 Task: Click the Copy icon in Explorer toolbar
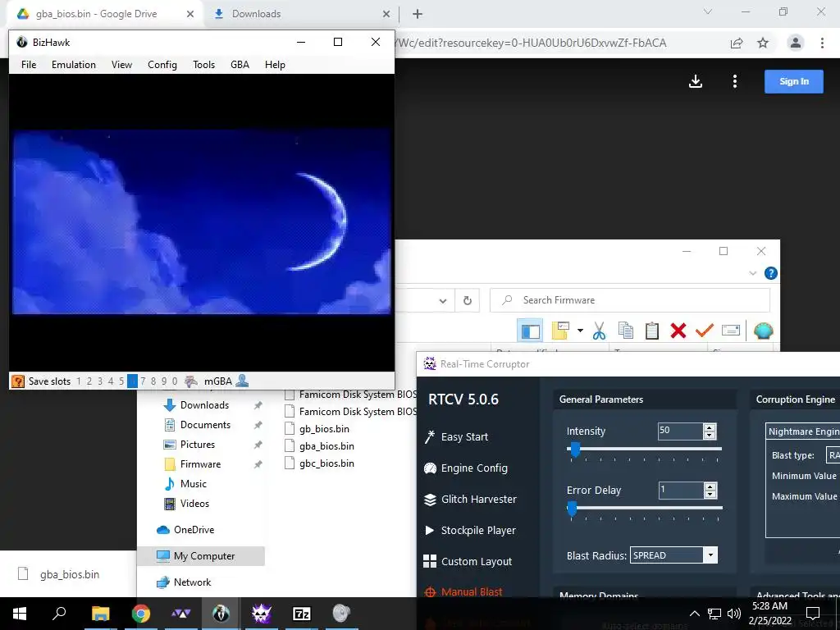[625, 331]
